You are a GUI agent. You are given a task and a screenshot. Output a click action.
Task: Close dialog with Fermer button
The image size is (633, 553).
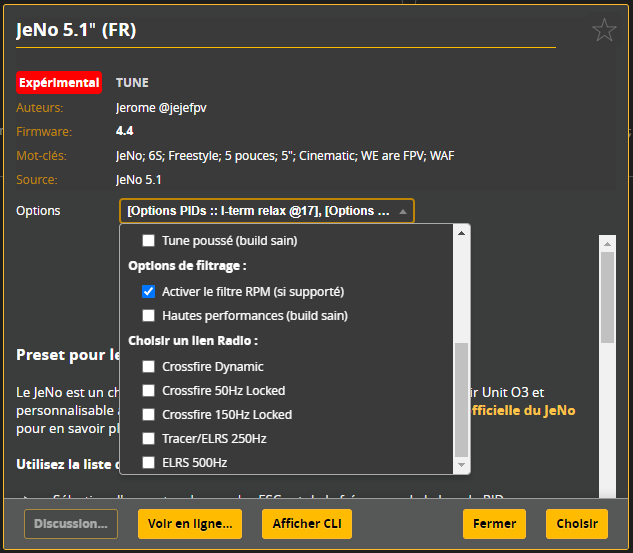pos(494,524)
